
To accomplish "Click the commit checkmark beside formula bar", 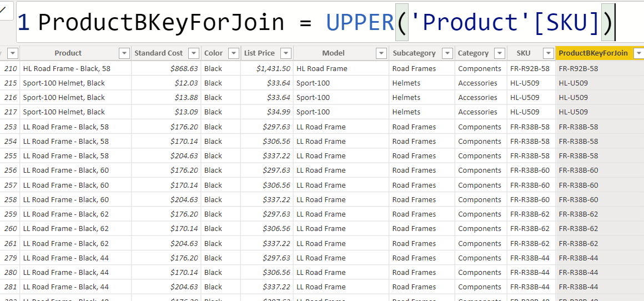I will pos(3,8).
